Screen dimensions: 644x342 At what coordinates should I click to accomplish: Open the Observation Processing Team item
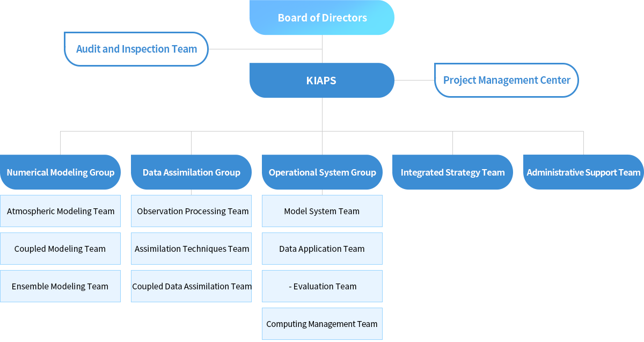click(191, 211)
